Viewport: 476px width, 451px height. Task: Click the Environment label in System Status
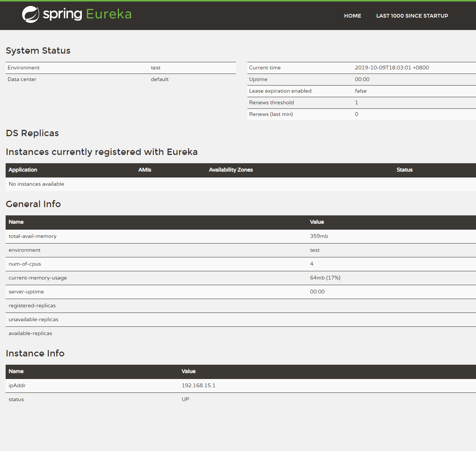pyautogui.click(x=24, y=68)
